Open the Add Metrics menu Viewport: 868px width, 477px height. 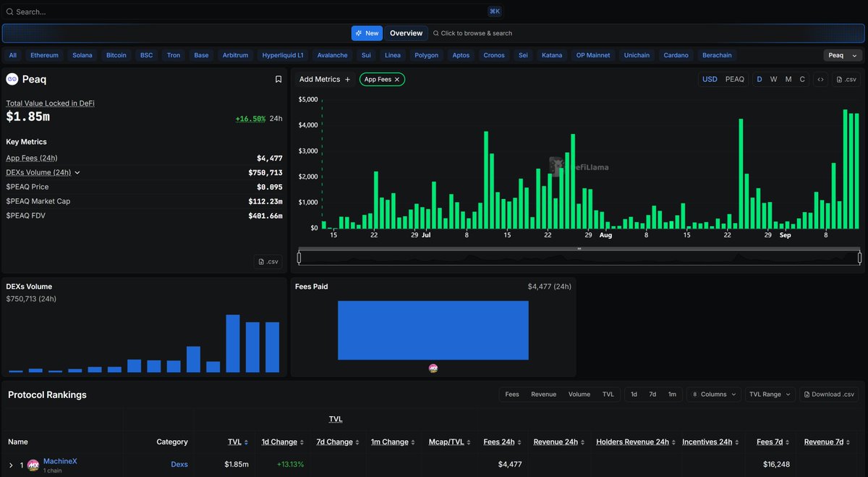[x=325, y=80]
